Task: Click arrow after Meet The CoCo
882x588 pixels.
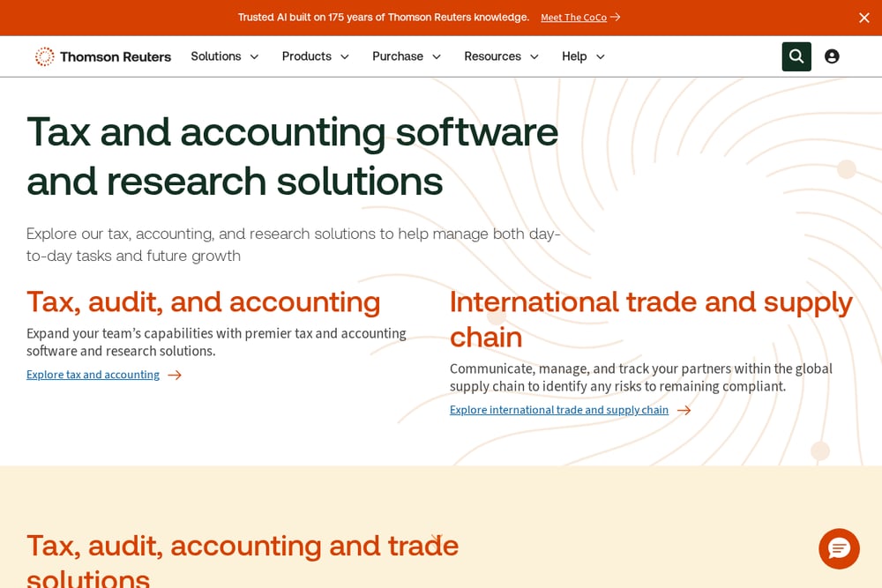Action: (x=615, y=18)
